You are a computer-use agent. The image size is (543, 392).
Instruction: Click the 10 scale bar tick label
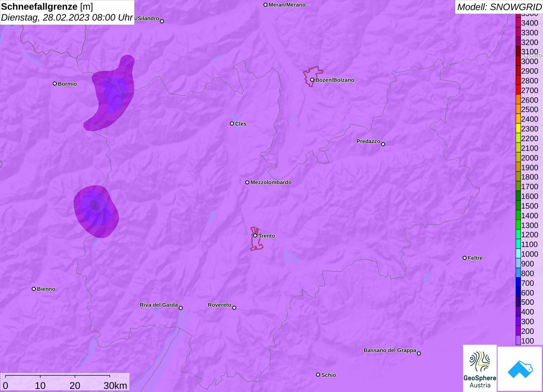(x=40, y=385)
